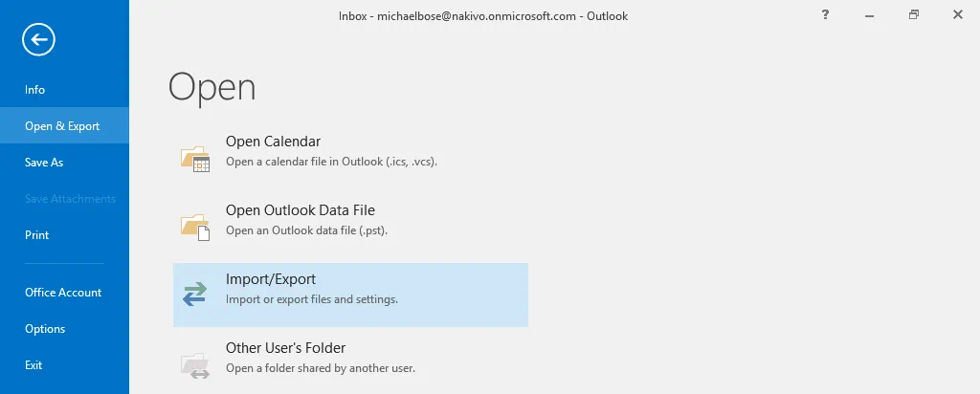Image resolution: width=980 pixels, height=394 pixels.
Task: Click the Open Calendar folder icon
Action: tap(195, 158)
